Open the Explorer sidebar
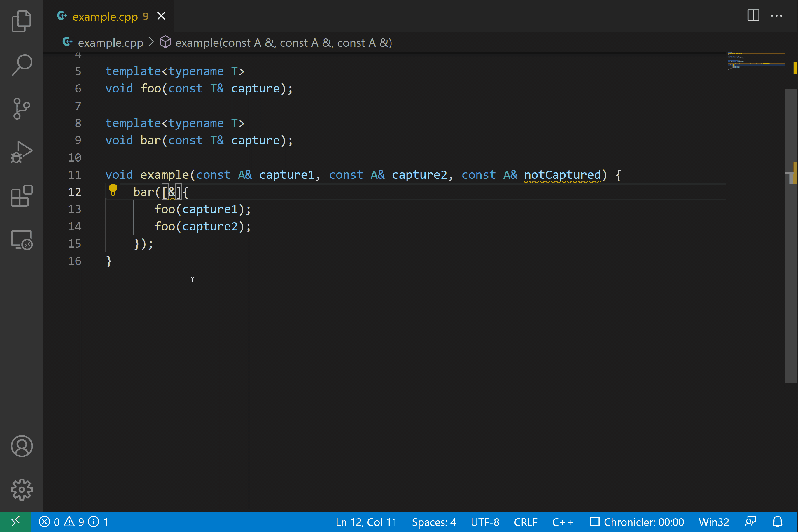This screenshot has width=798, height=532. [x=21, y=21]
